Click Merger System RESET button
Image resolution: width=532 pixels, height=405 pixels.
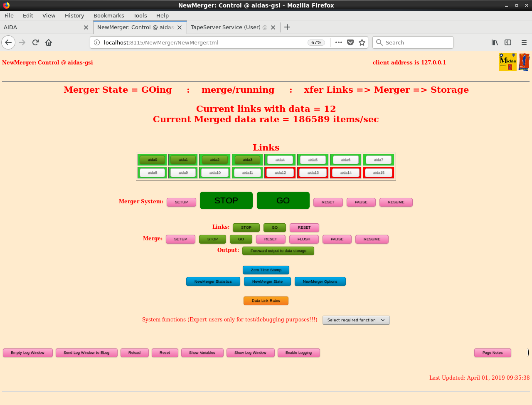[328, 202]
